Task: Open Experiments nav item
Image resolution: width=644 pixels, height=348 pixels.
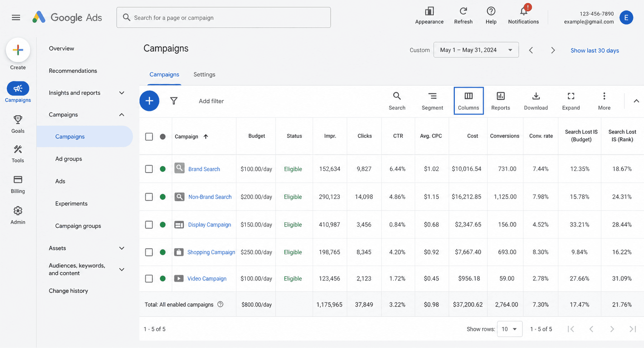Action: (71, 203)
